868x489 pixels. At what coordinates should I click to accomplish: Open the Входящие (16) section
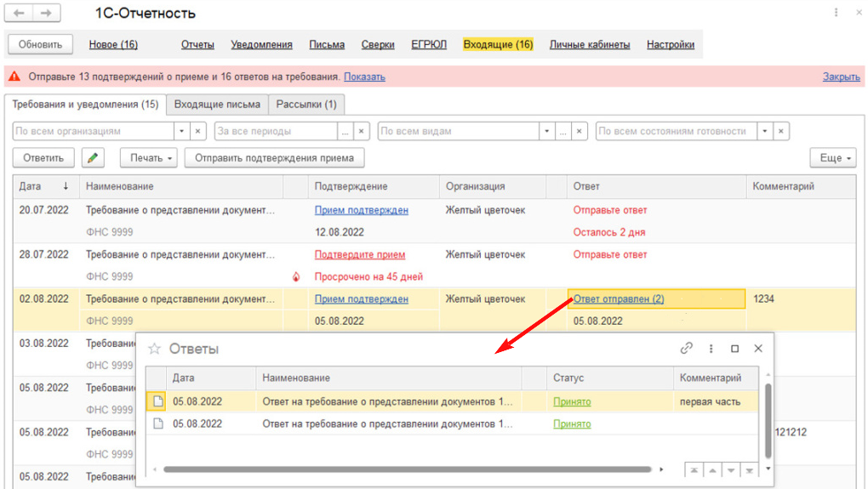498,44
